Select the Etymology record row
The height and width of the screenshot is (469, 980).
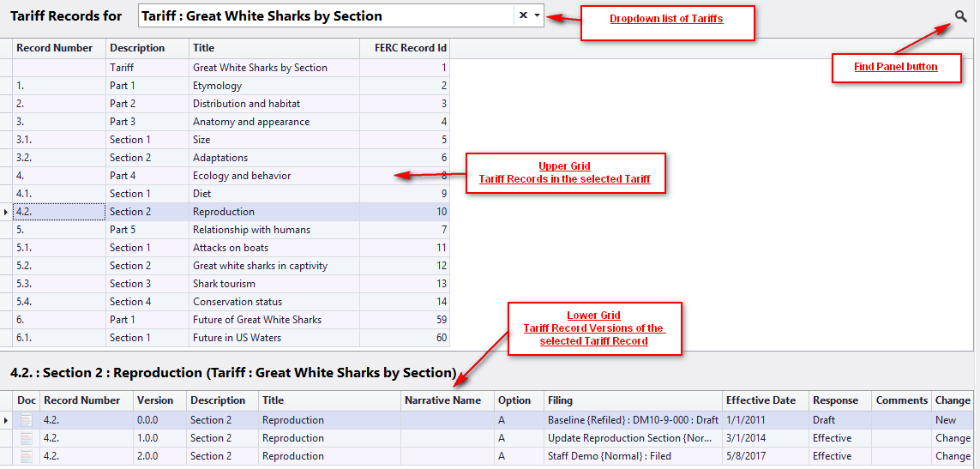point(218,86)
